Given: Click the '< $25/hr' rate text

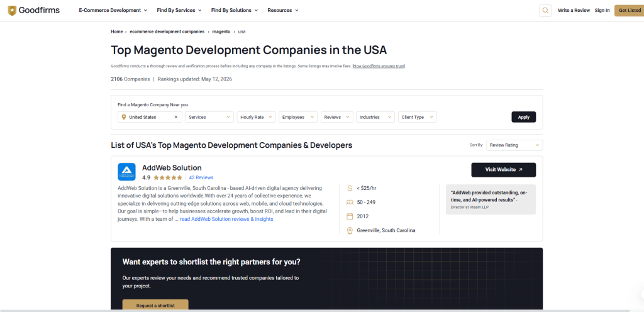Looking at the screenshot, I should point(367,188).
